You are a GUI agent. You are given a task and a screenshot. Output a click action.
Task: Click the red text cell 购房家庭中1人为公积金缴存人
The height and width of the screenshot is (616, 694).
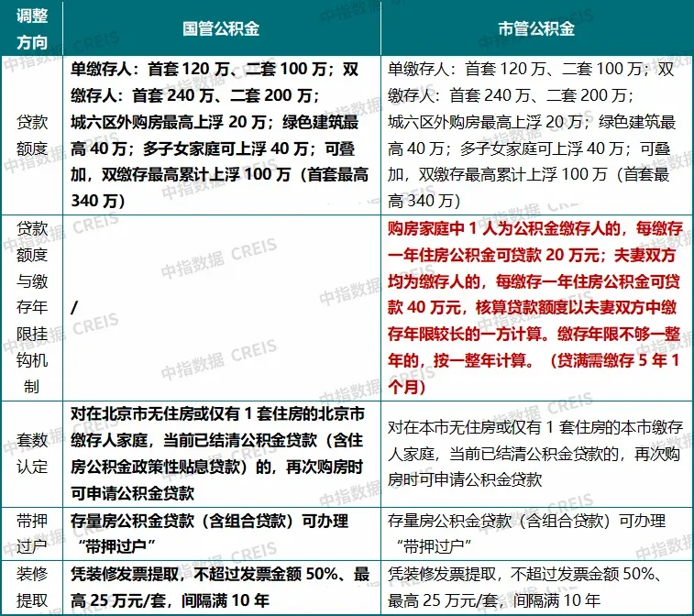536,308
